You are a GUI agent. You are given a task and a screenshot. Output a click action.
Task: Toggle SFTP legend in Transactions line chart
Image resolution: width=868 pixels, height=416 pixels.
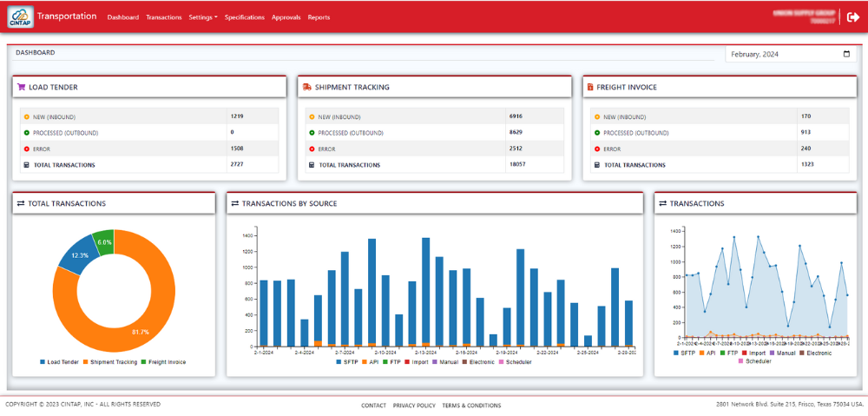(x=686, y=353)
